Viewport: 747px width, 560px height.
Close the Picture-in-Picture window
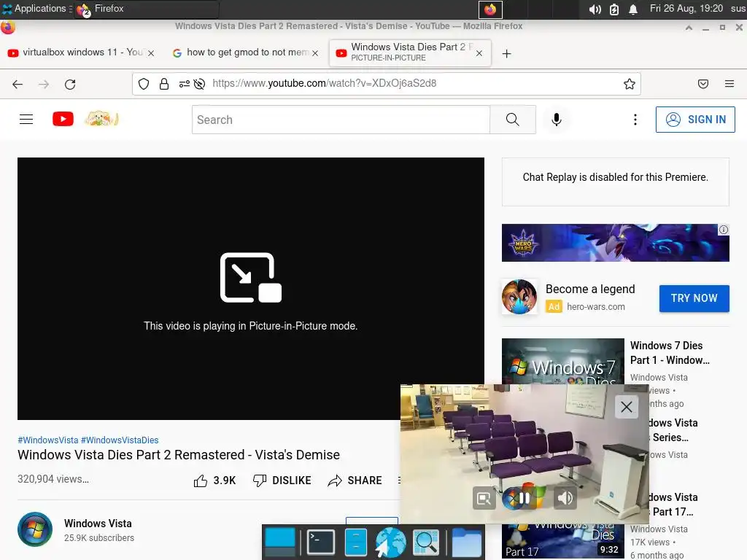point(627,407)
